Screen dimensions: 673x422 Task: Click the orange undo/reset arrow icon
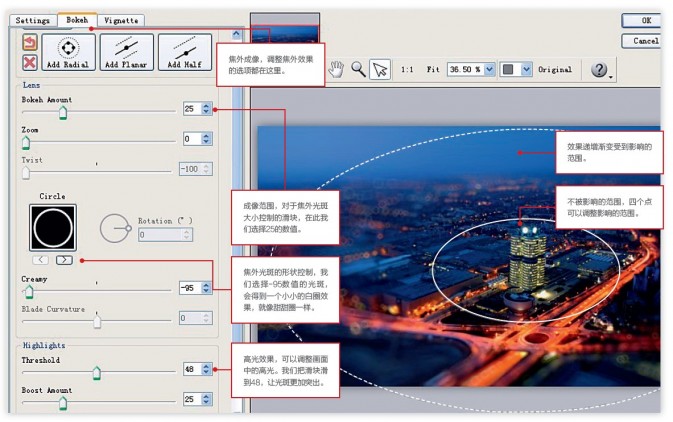click(x=30, y=43)
